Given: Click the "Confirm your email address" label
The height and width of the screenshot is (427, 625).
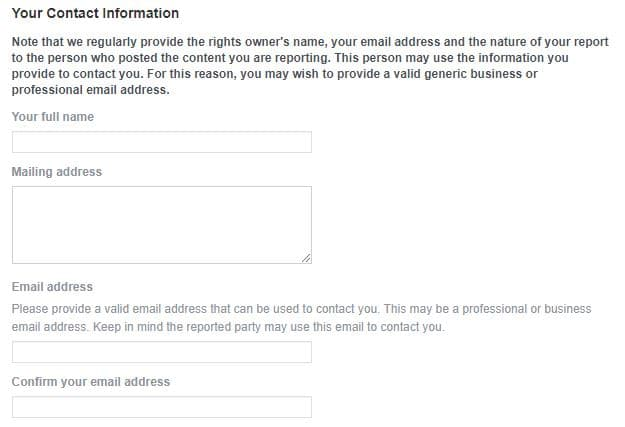Looking at the screenshot, I should (x=90, y=382).
